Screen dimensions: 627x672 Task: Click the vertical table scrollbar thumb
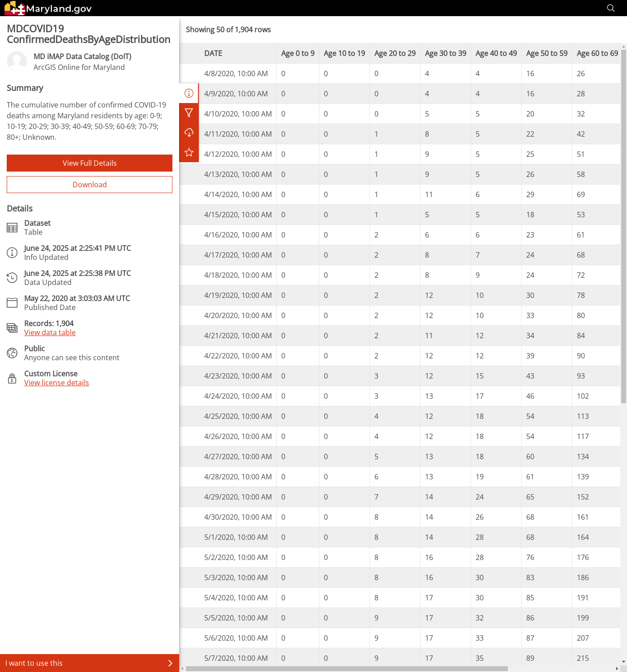tap(623, 224)
